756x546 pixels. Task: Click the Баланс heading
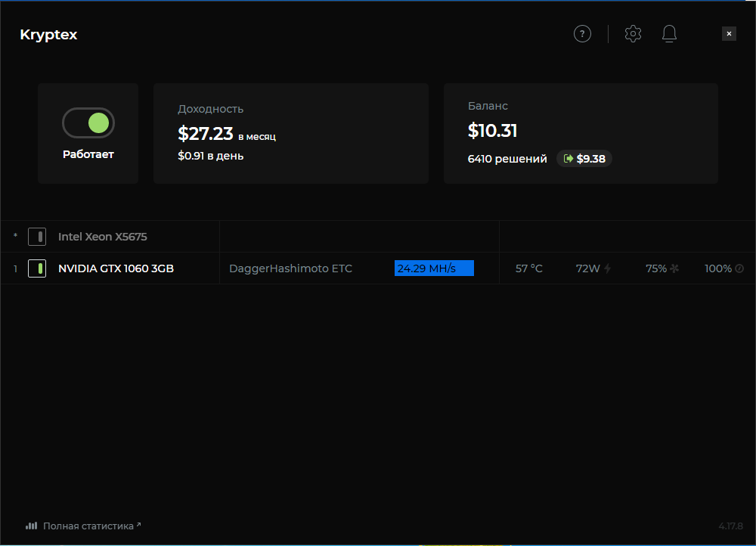[x=488, y=106]
